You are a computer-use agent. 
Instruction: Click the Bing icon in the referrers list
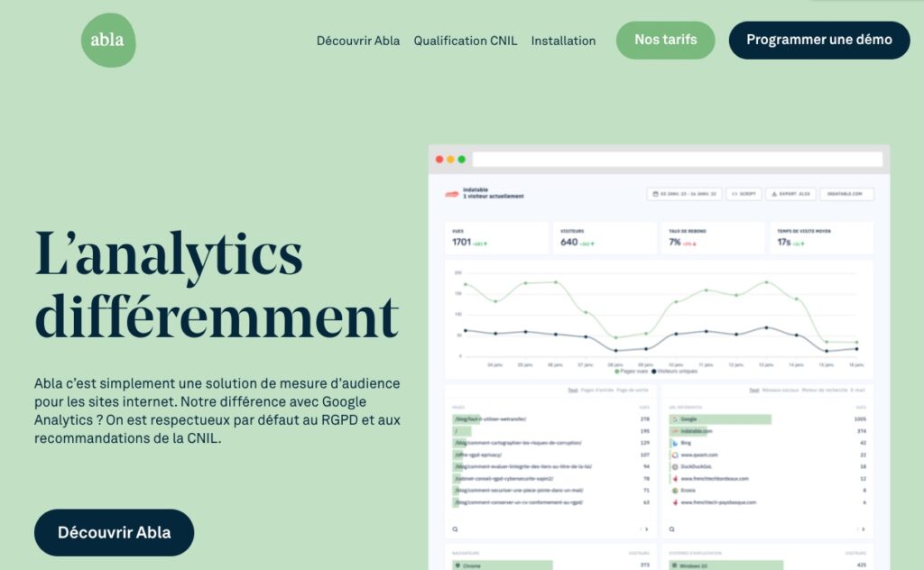675,443
